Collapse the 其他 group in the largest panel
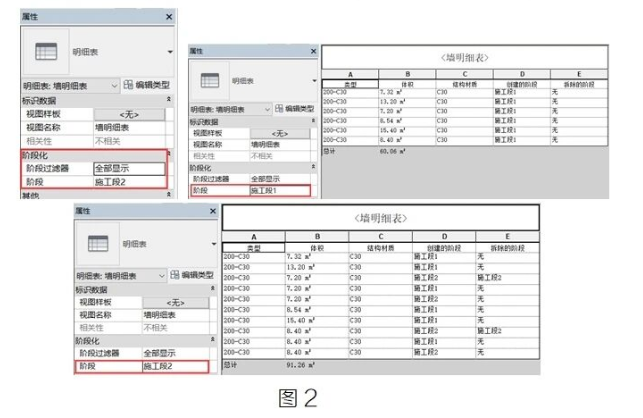 169,194
